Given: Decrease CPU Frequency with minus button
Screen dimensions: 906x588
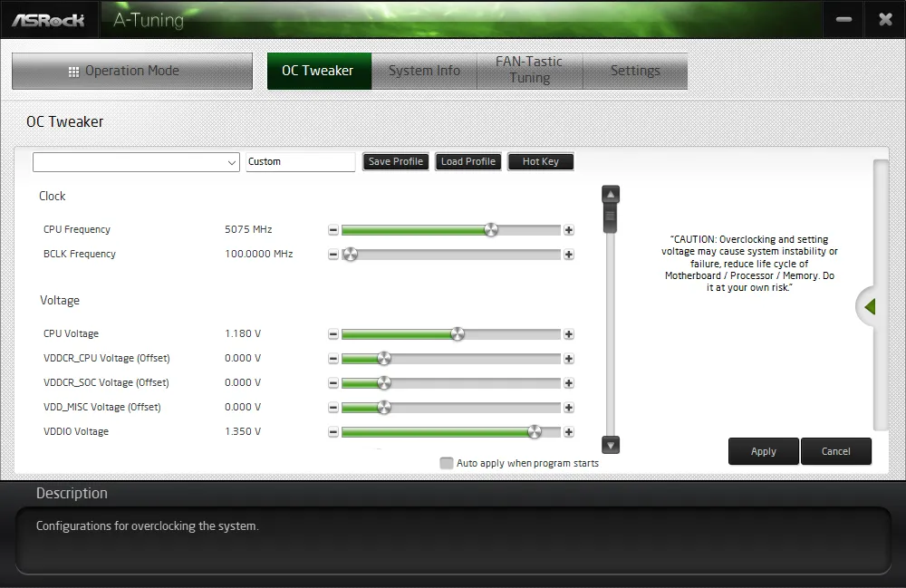Looking at the screenshot, I should coord(333,230).
